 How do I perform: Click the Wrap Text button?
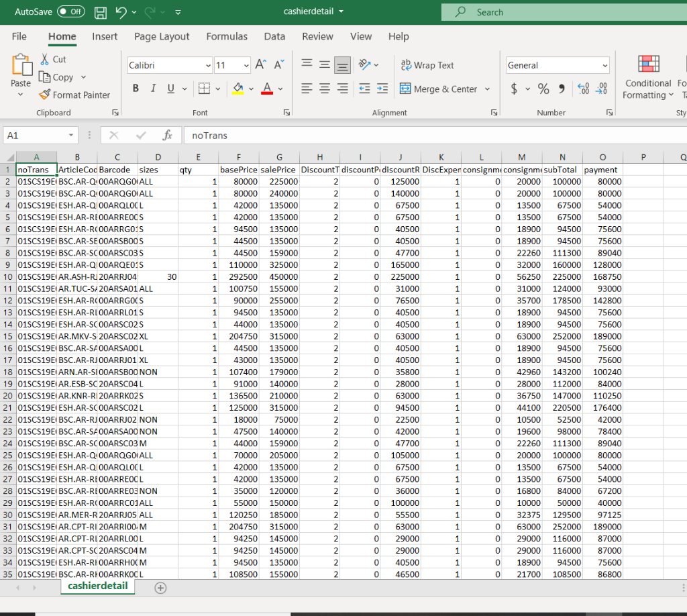click(x=427, y=65)
